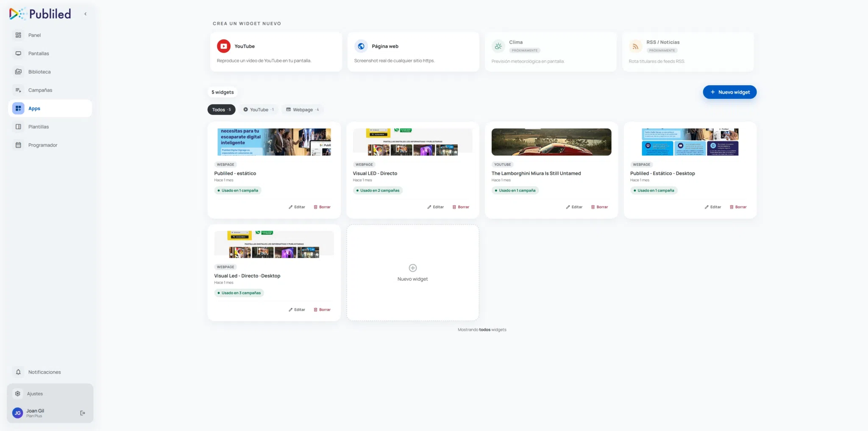The width and height of the screenshot is (868, 431).
Task: Open Publiled - estático thumbnail
Action: point(274,142)
